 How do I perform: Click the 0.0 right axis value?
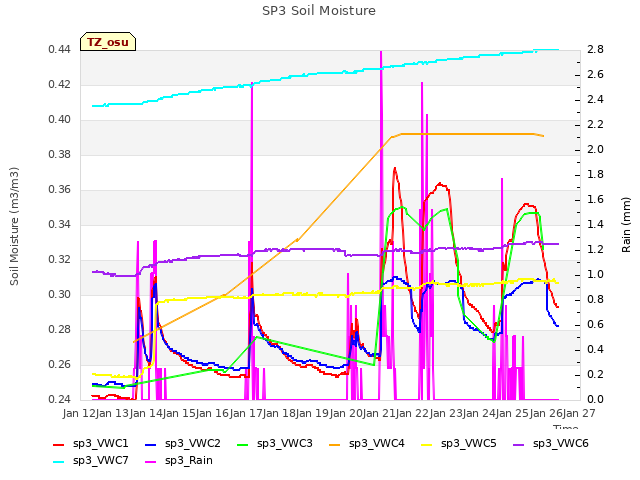coord(595,400)
